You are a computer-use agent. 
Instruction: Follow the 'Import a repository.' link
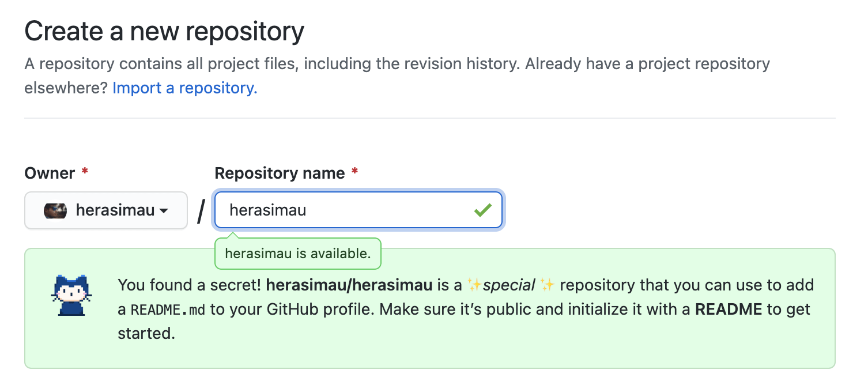tap(185, 88)
